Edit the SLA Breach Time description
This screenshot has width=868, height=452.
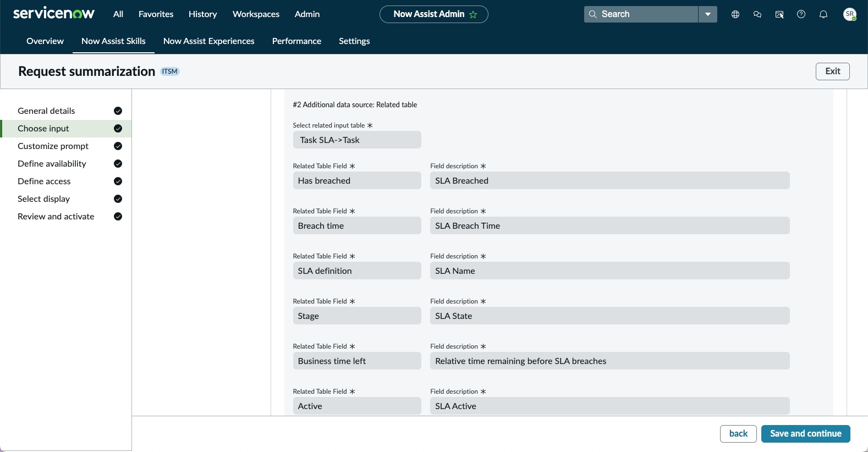tap(610, 225)
